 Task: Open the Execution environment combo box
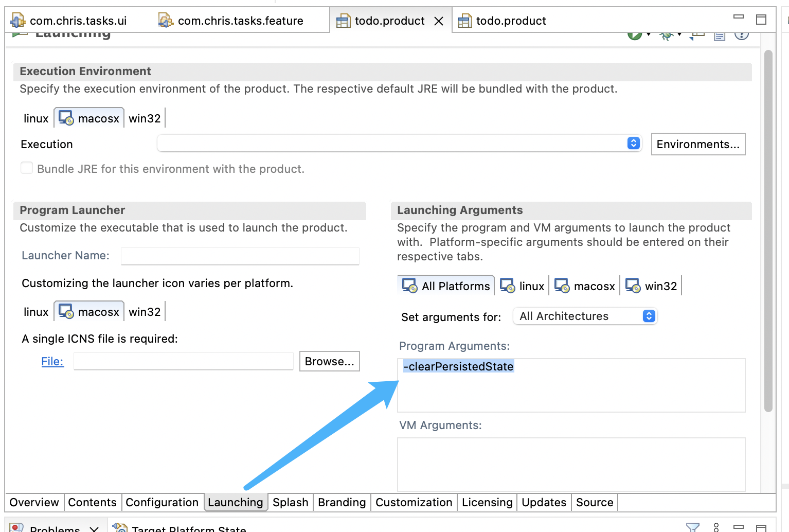(399, 143)
